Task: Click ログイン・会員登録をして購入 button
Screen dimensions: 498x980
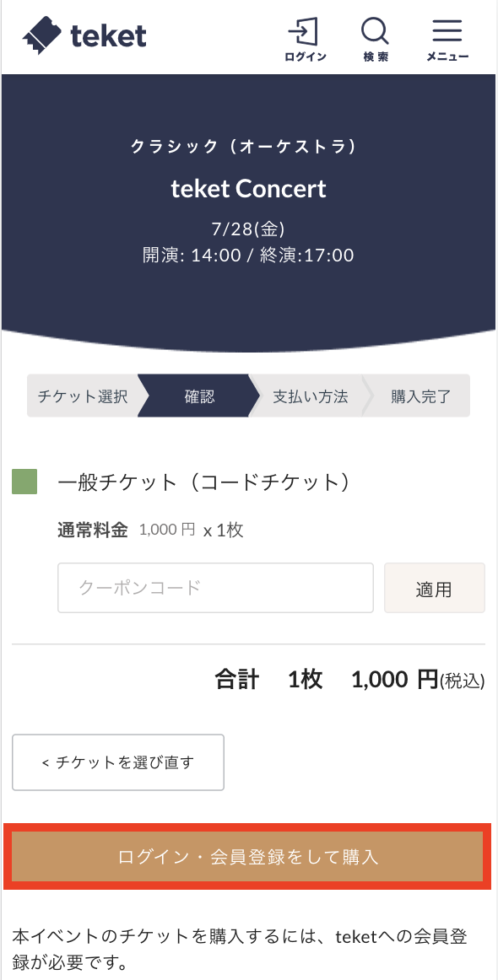Action: click(x=248, y=857)
